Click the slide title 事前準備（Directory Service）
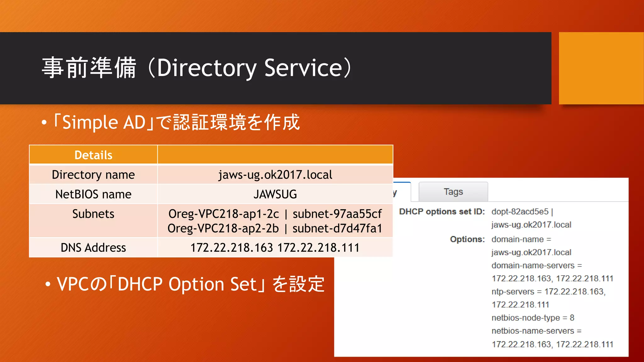The height and width of the screenshot is (362, 644). tap(197, 68)
